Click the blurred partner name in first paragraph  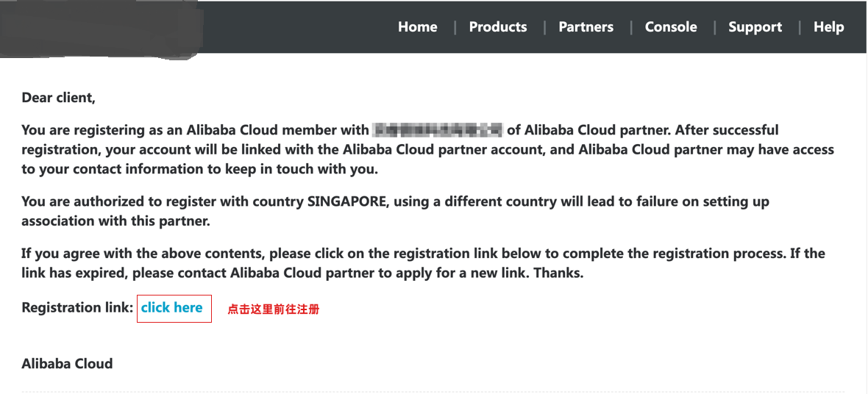coord(438,131)
